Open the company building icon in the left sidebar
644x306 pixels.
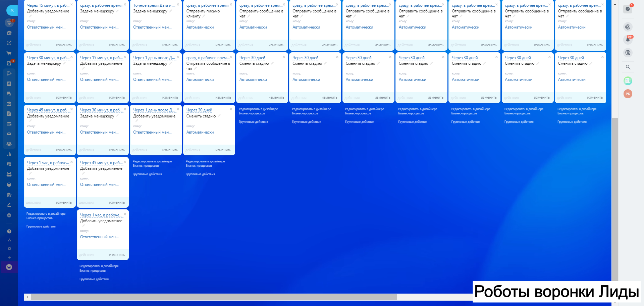pos(9,33)
